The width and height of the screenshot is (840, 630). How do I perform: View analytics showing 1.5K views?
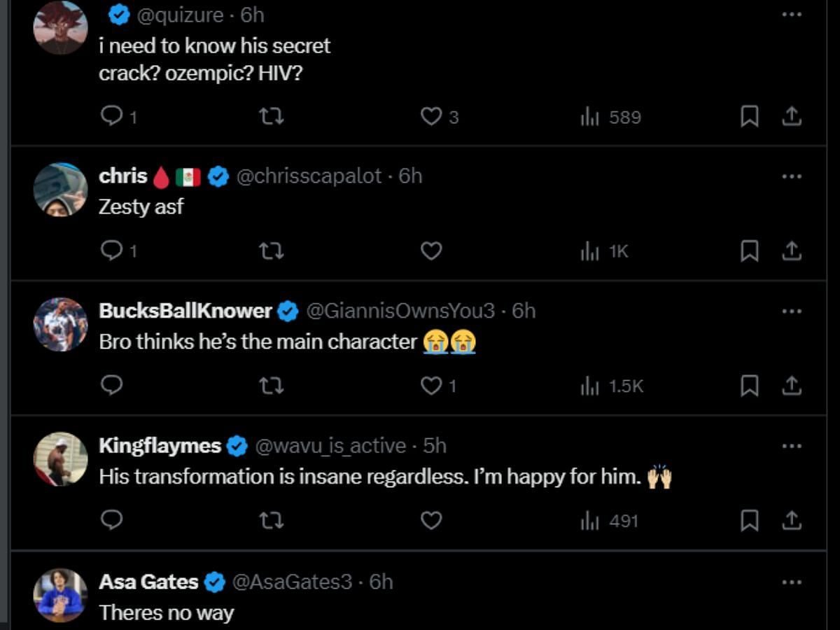coord(612,386)
